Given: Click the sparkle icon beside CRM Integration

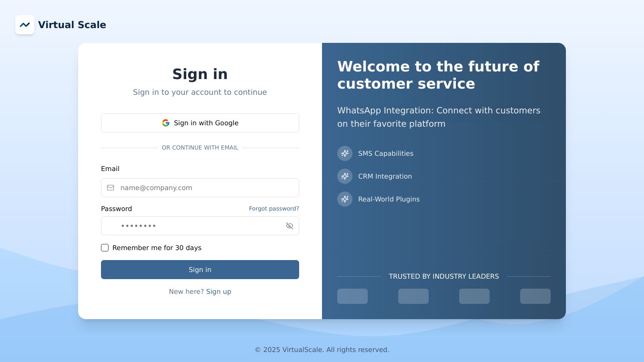Looking at the screenshot, I should pyautogui.click(x=345, y=176).
